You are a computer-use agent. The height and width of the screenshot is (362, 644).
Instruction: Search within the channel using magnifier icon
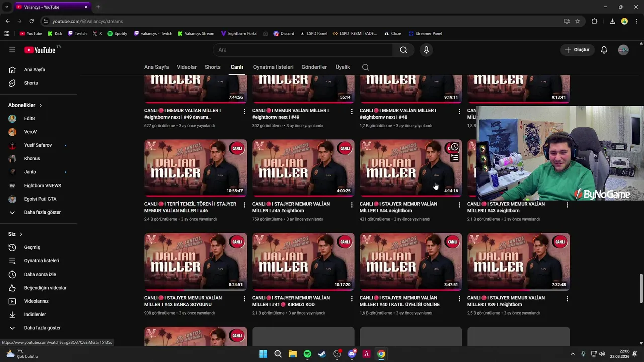tap(366, 67)
